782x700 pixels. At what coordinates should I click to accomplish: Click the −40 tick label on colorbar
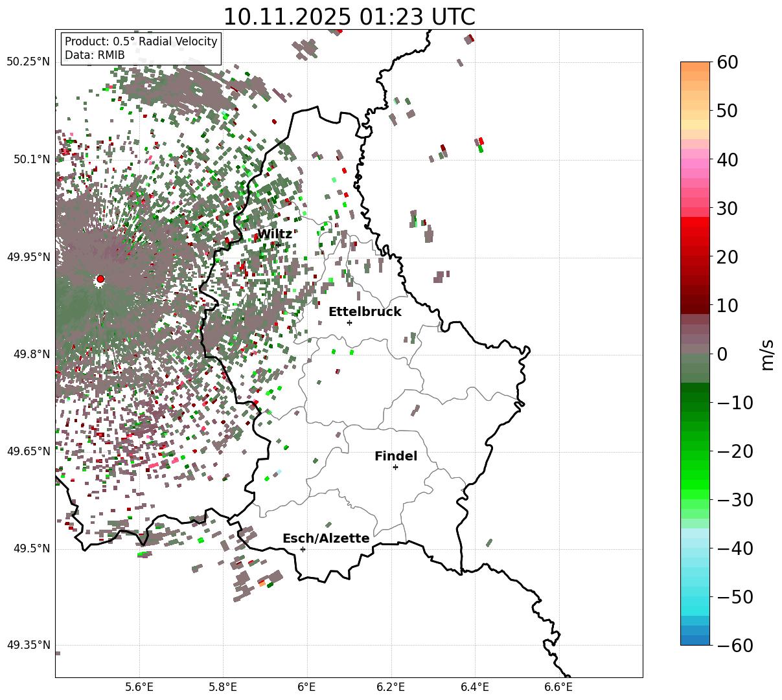coord(735,548)
